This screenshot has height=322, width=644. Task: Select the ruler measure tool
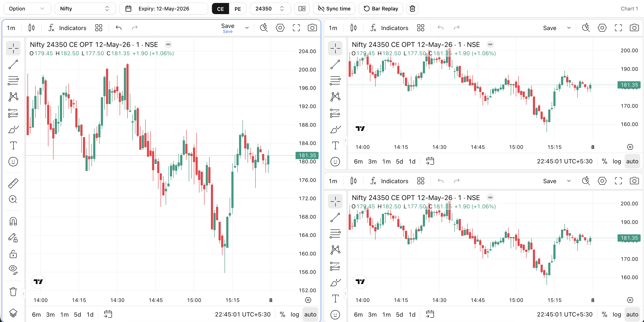(13, 183)
